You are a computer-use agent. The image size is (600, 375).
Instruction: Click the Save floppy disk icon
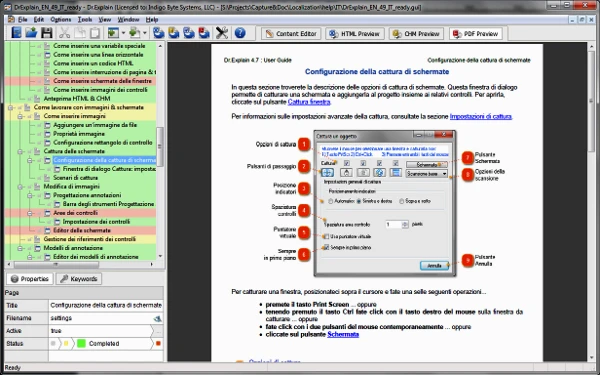coord(47,33)
